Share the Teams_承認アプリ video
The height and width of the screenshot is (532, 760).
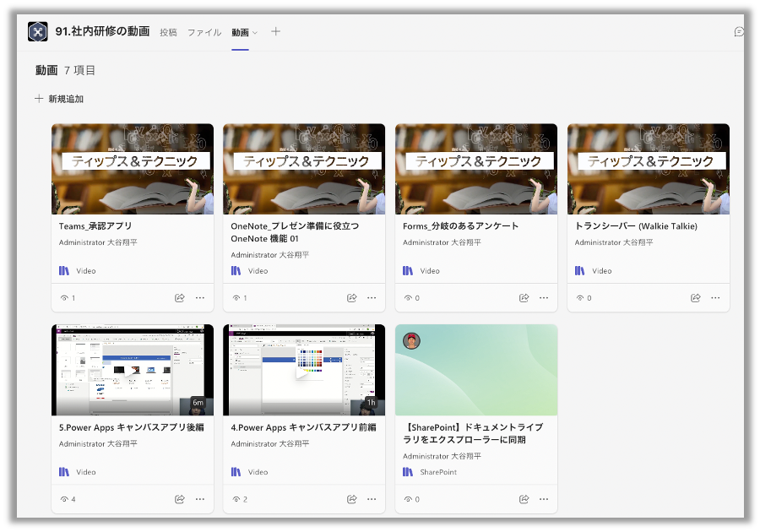click(179, 298)
